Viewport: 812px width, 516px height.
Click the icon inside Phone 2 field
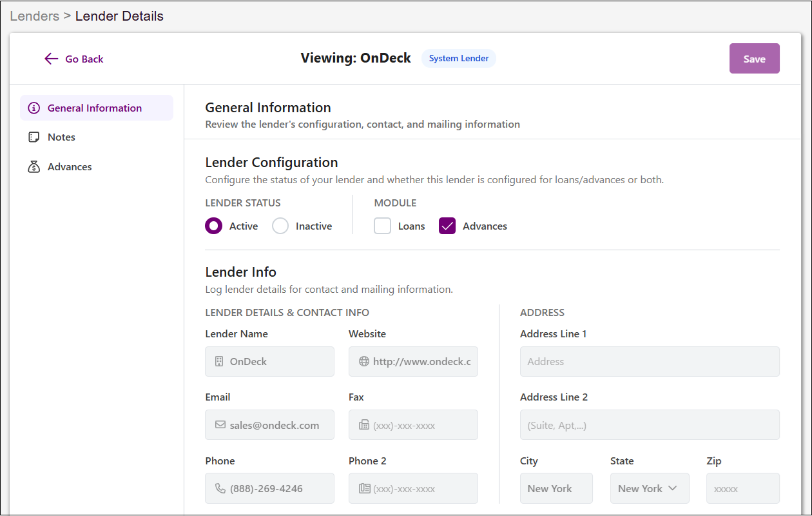(364, 488)
